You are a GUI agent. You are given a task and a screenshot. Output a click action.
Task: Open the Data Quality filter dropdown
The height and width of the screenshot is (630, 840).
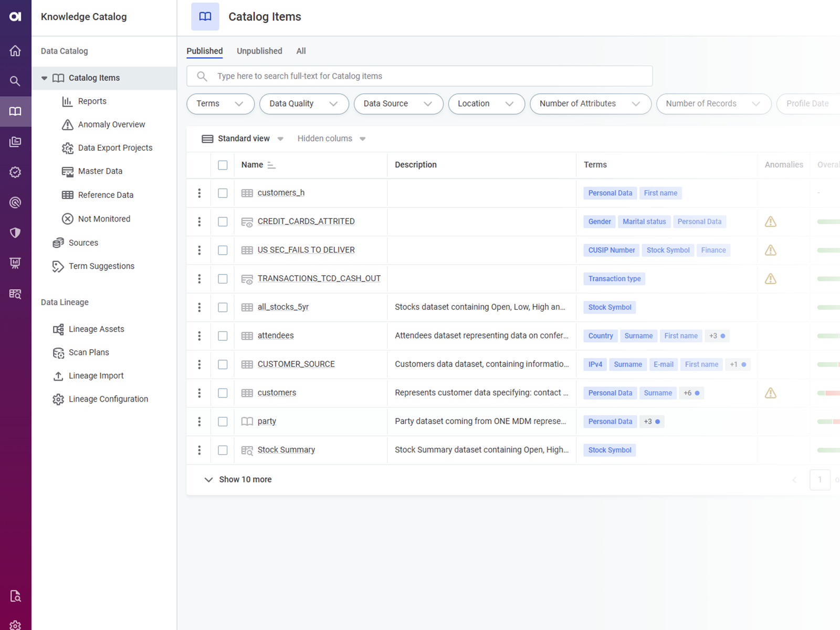click(303, 104)
